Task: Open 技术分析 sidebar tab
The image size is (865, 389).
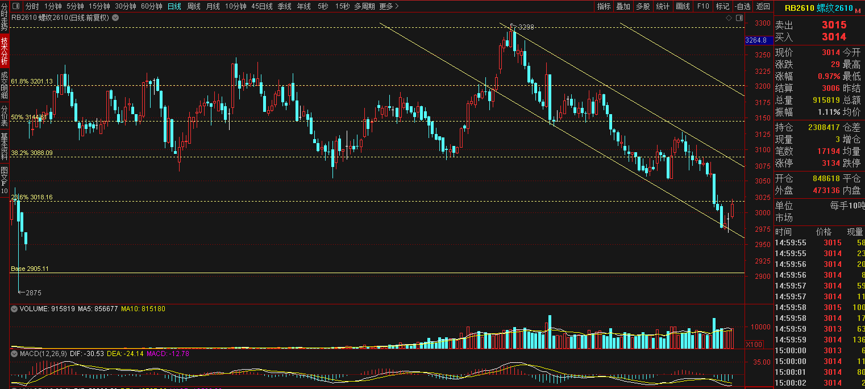Action: [4, 51]
